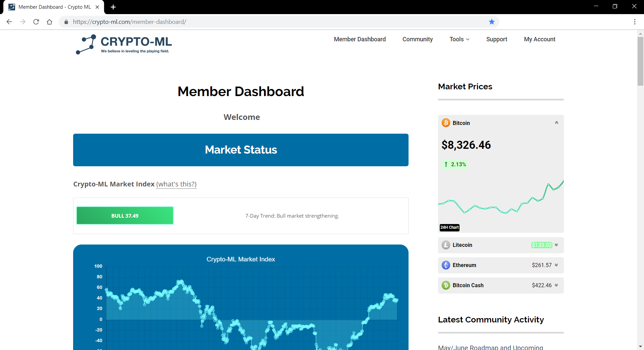This screenshot has height=350, width=644.
Task: Click the Market Prices heading
Action: coord(465,87)
